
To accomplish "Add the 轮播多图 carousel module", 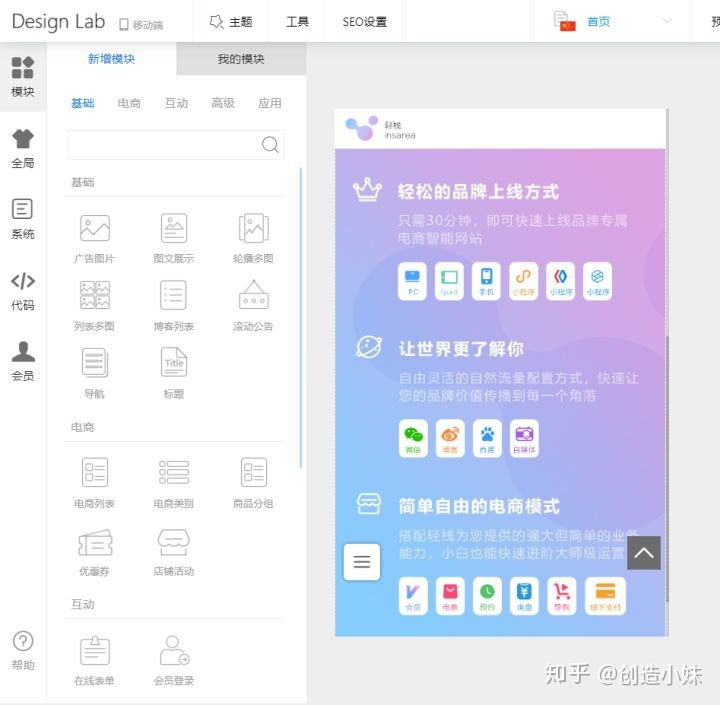I will tap(253, 238).
